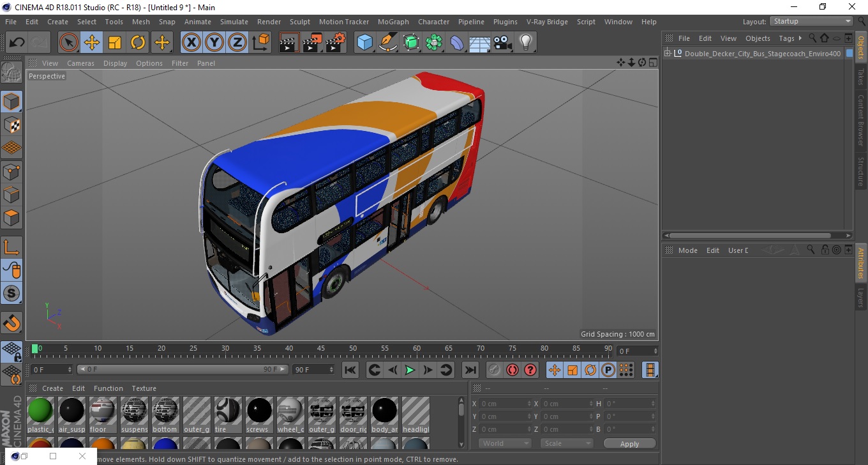868x465 pixels.
Task: Toggle Enable Snap magnet icon
Action: click(x=11, y=323)
